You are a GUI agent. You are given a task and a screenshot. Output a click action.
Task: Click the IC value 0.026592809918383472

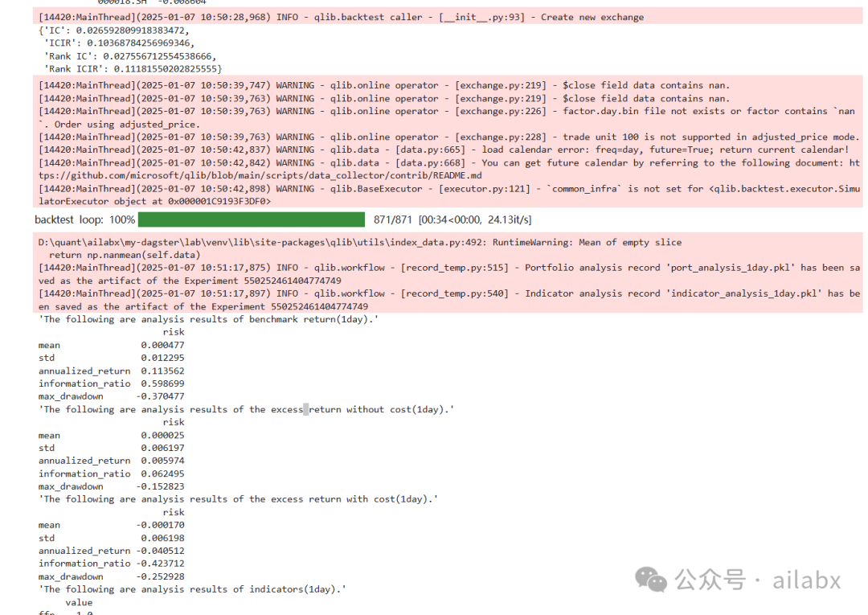point(132,31)
